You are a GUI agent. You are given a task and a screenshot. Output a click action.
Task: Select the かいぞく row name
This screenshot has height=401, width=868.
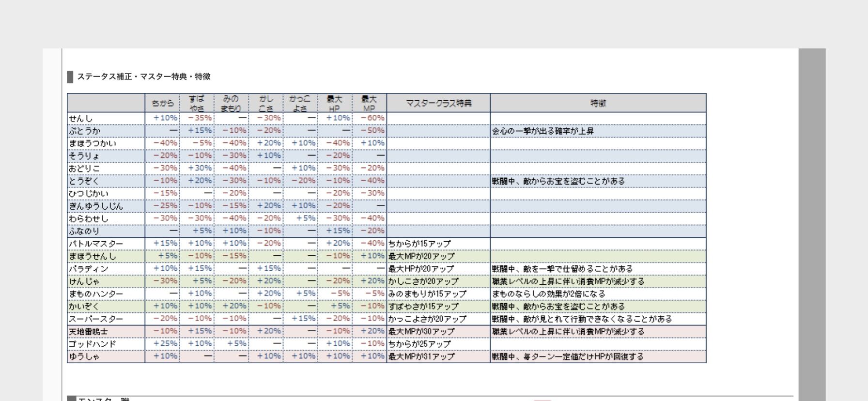(x=84, y=307)
